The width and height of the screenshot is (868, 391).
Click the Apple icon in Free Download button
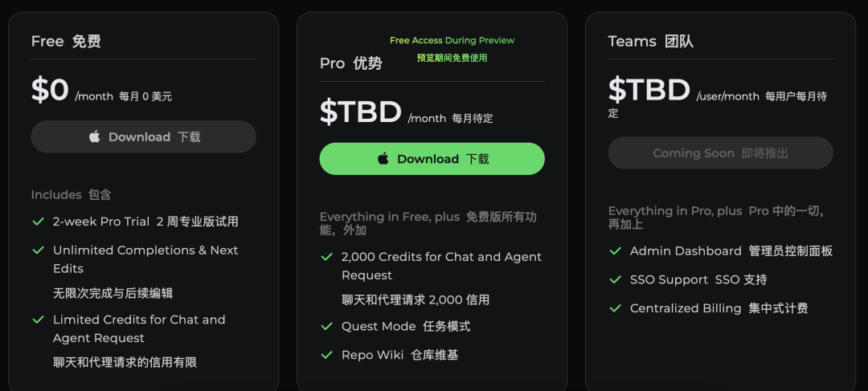point(95,136)
